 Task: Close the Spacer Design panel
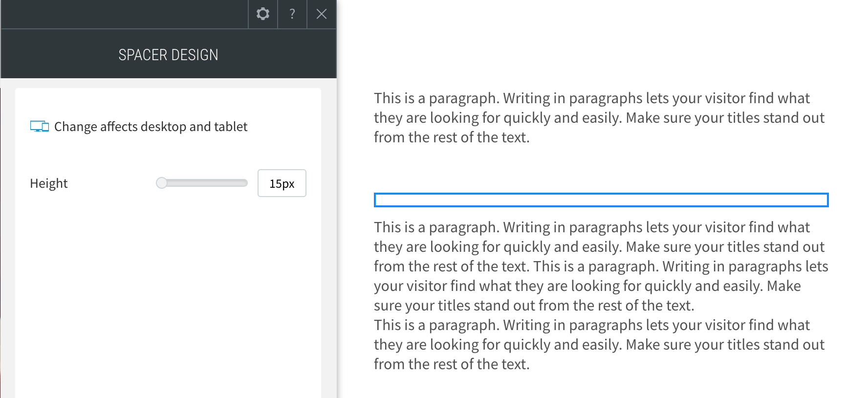point(322,14)
